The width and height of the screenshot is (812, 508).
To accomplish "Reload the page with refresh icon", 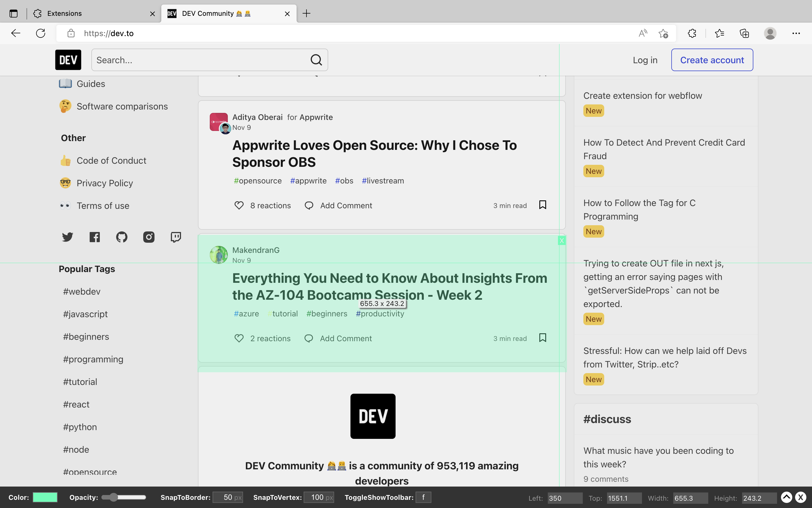I will click(x=41, y=33).
